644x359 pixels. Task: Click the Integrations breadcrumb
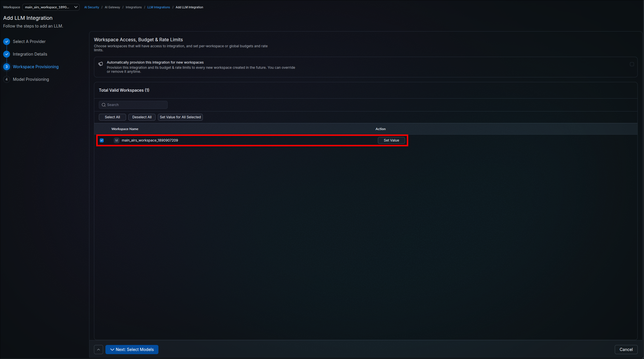coord(133,7)
